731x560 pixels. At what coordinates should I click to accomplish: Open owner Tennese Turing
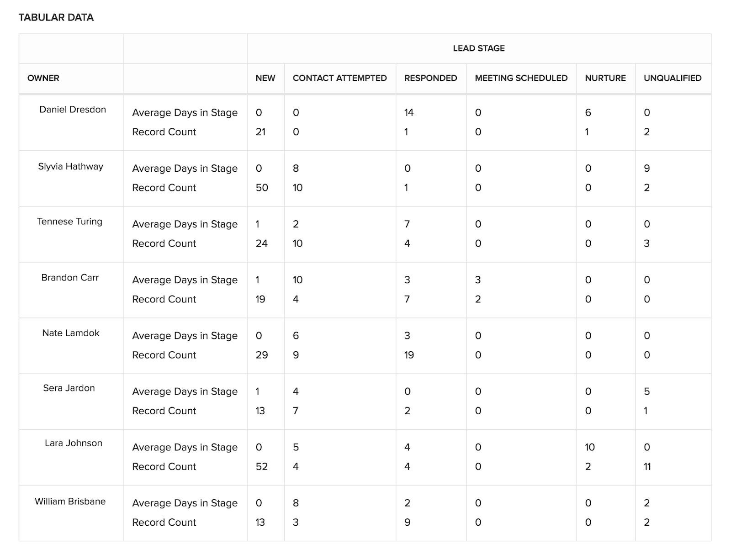(x=70, y=222)
